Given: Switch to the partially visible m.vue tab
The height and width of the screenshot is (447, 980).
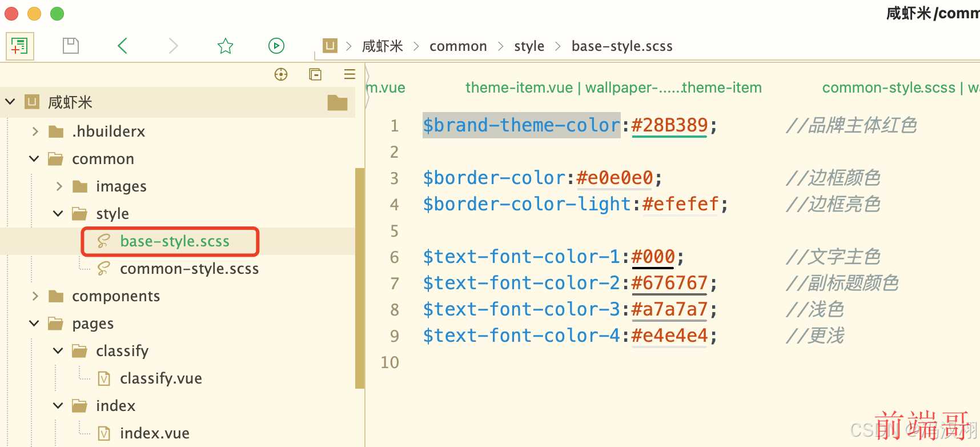Looking at the screenshot, I should (x=386, y=87).
